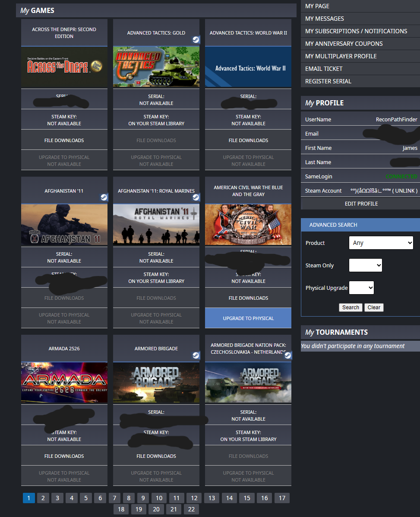This screenshot has height=517, width=420.
Task: Click American Civil War game banner
Action: pyautogui.click(x=248, y=225)
